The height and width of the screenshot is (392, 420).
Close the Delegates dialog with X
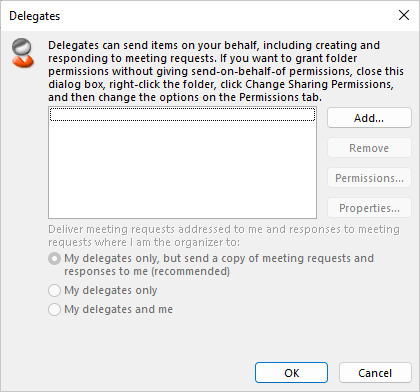coord(404,15)
